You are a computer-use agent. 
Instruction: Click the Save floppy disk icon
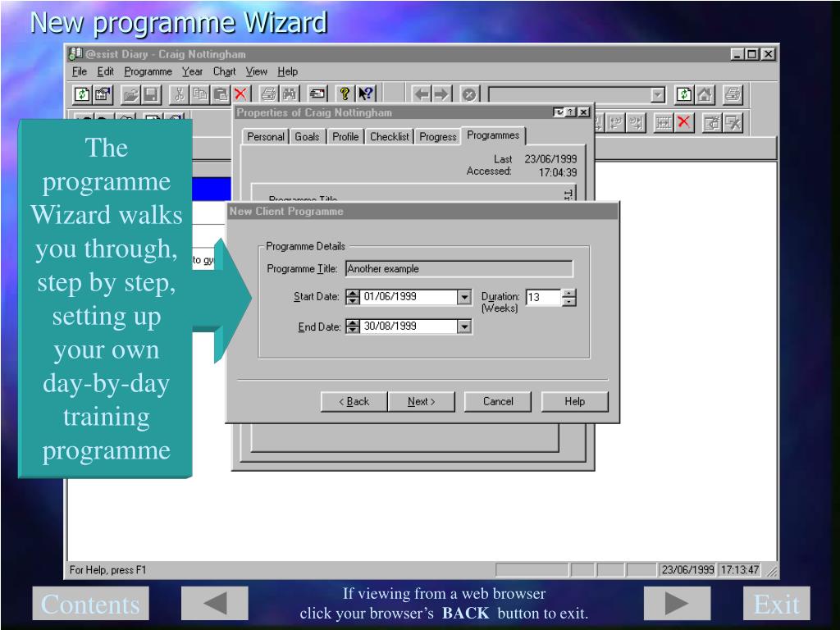(x=152, y=95)
